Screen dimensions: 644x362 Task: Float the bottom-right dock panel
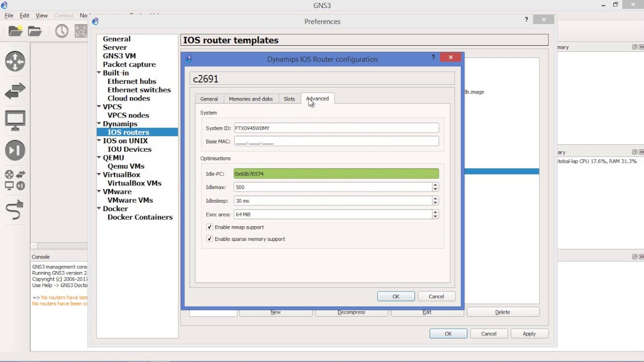[635, 256]
